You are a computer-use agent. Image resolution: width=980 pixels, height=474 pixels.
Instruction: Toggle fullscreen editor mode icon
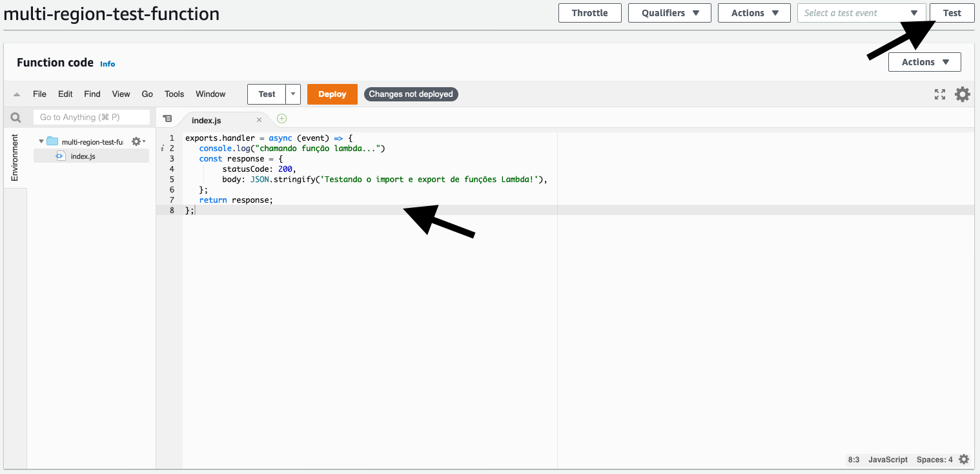[940, 94]
